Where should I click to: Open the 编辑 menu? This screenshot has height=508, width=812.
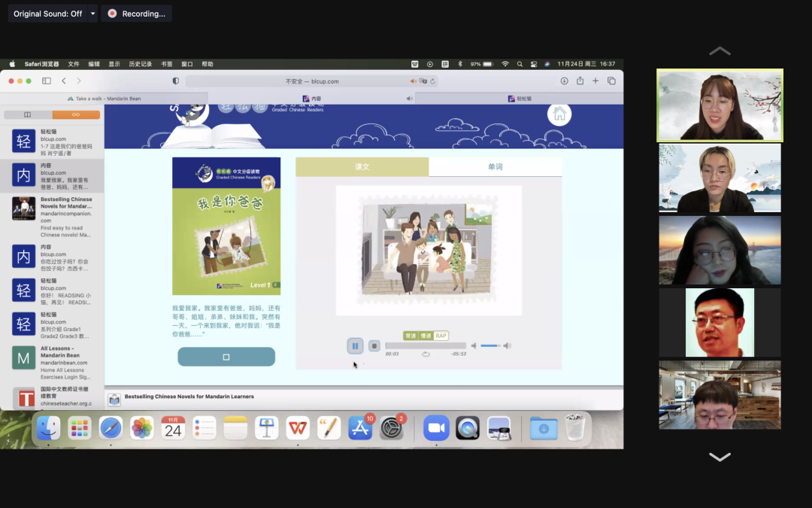click(x=94, y=64)
